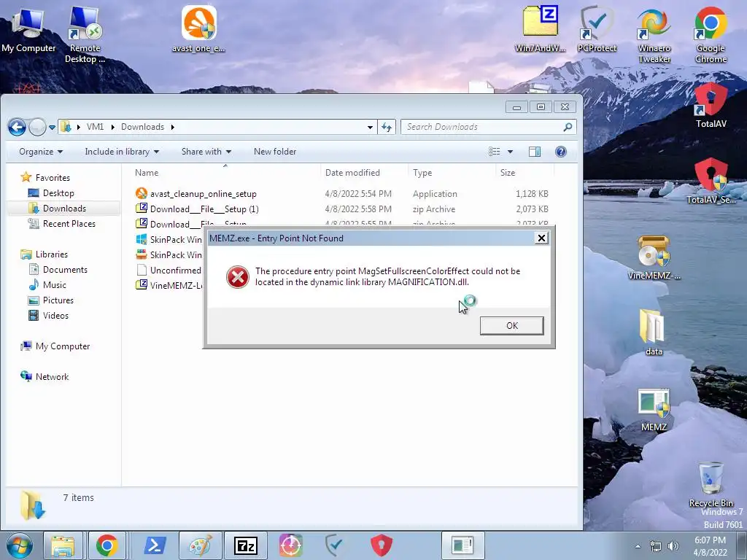Open Include in library menu
747x560 pixels.
tap(122, 152)
